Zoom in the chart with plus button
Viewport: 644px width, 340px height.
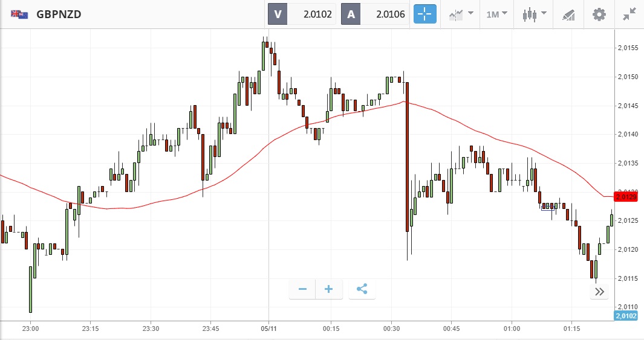pyautogui.click(x=329, y=289)
